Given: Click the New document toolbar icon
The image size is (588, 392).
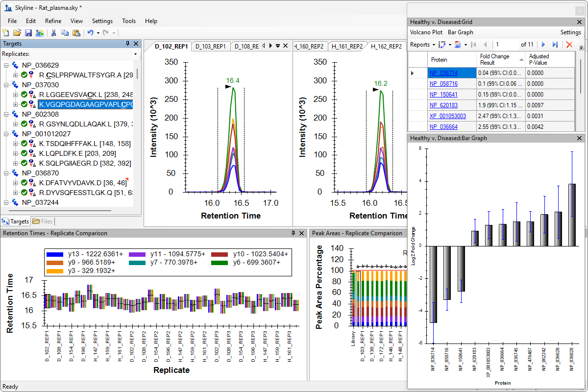Looking at the screenshot, I should click(x=6, y=33).
